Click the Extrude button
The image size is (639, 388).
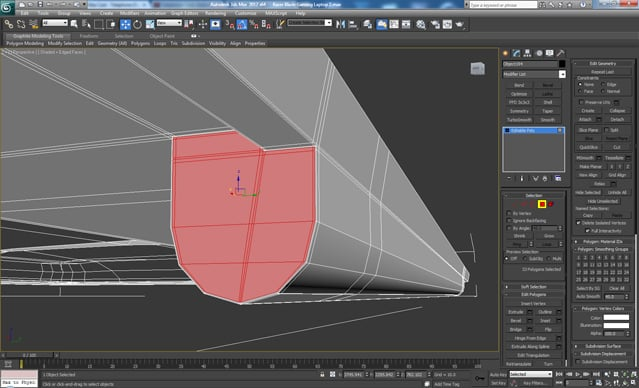516,312
